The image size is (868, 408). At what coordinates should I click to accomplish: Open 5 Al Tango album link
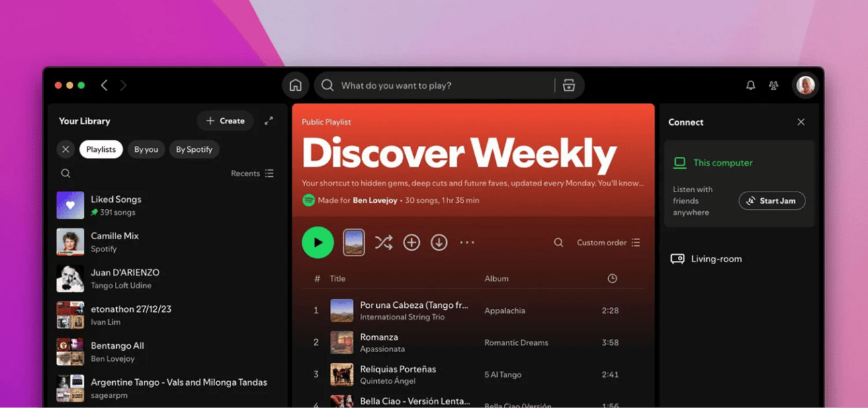[x=503, y=374]
